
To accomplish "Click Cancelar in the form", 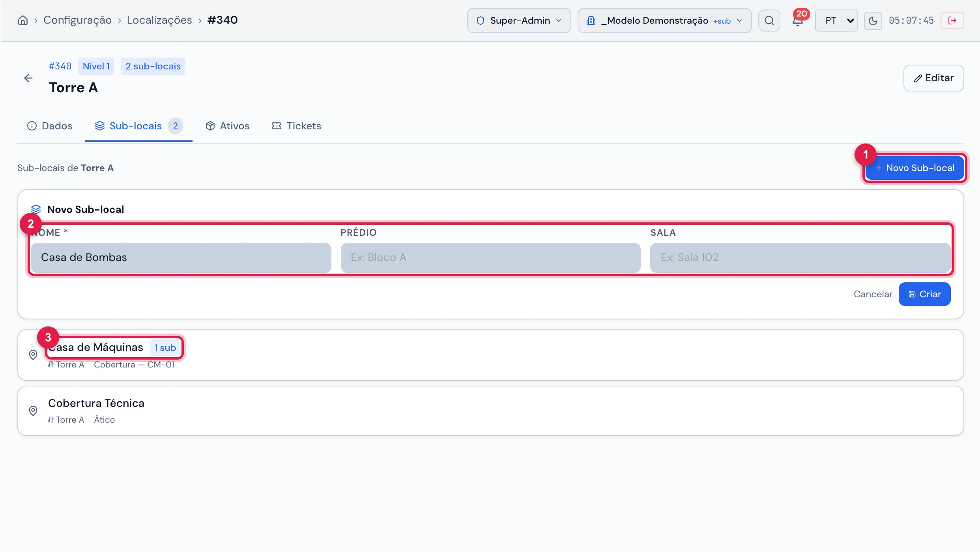I will pos(873,294).
